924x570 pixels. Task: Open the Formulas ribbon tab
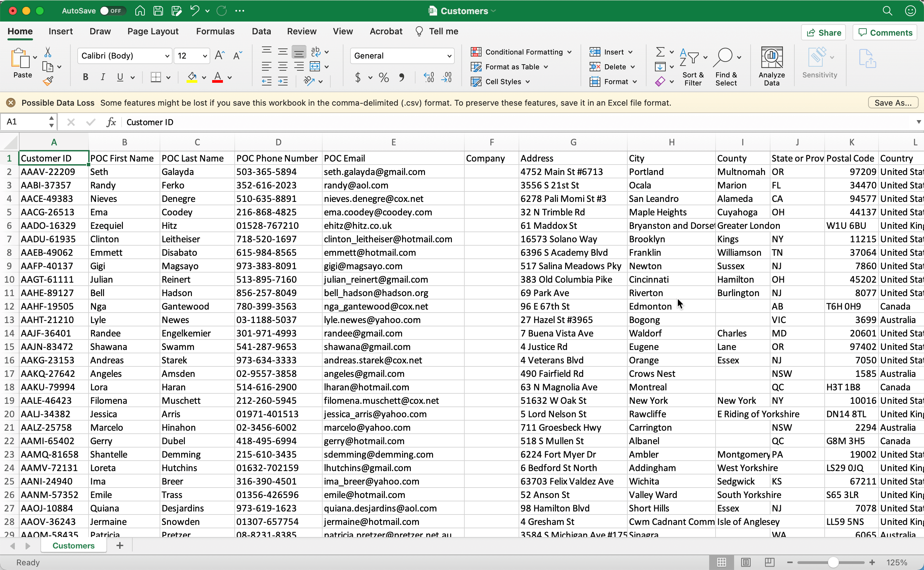[215, 31]
